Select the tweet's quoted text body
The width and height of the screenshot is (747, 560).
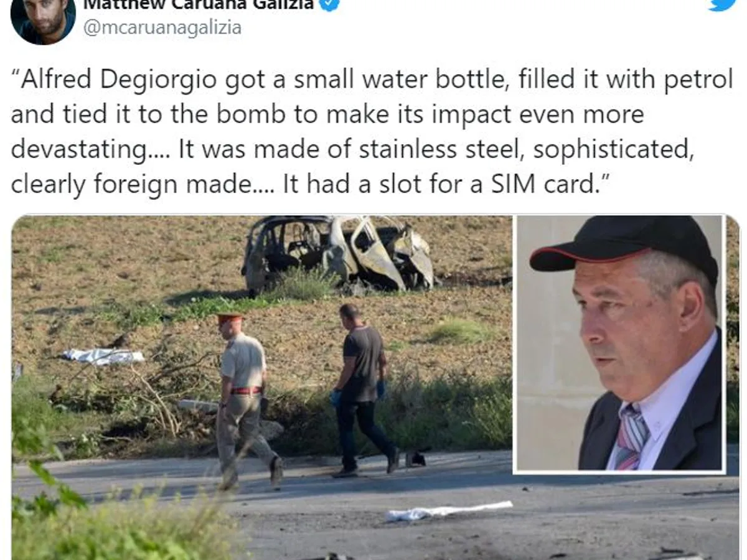(372, 132)
